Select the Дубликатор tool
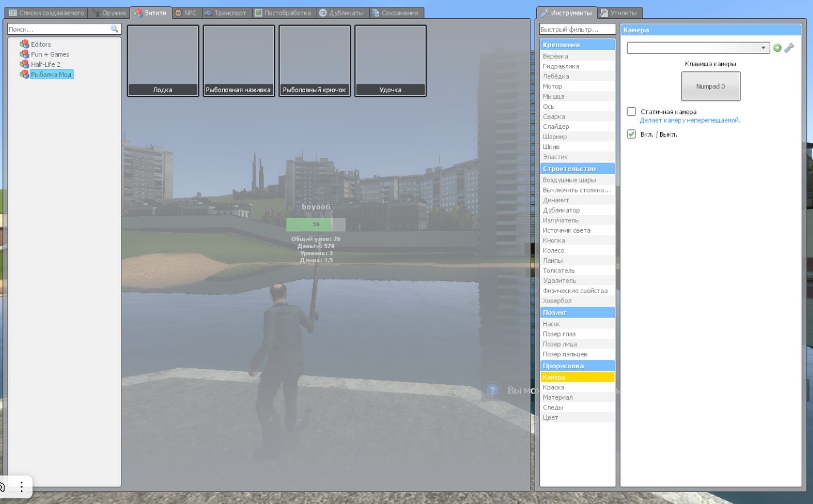This screenshot has height=504, width=813. coord(577,210)
